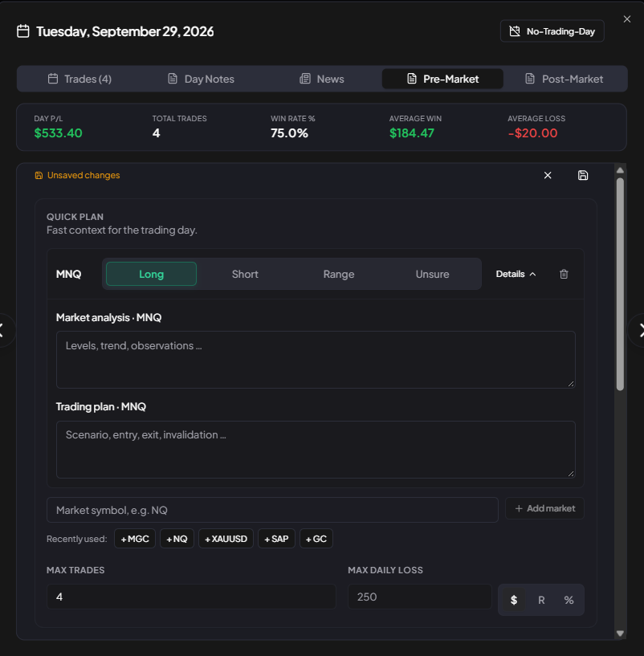Go to the next day with the right arrow
The height and width of the screenshot is (656, 644).
638,330
